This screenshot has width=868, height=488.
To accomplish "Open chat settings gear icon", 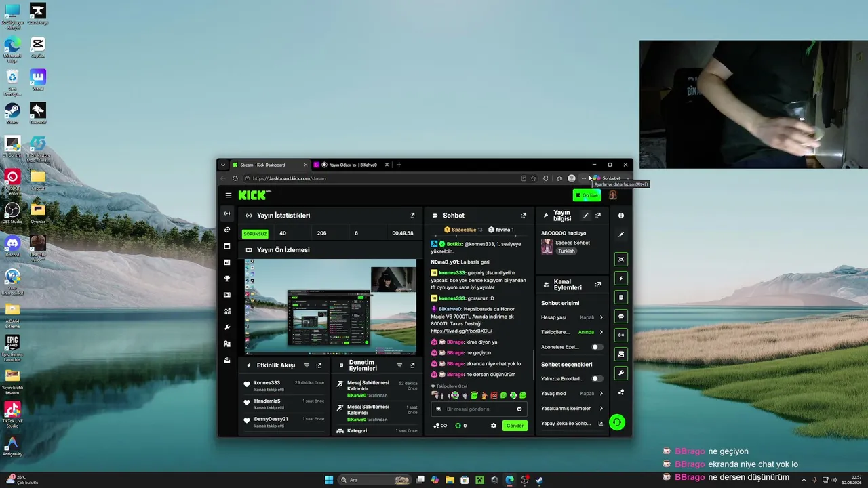I will pos(494,426).
